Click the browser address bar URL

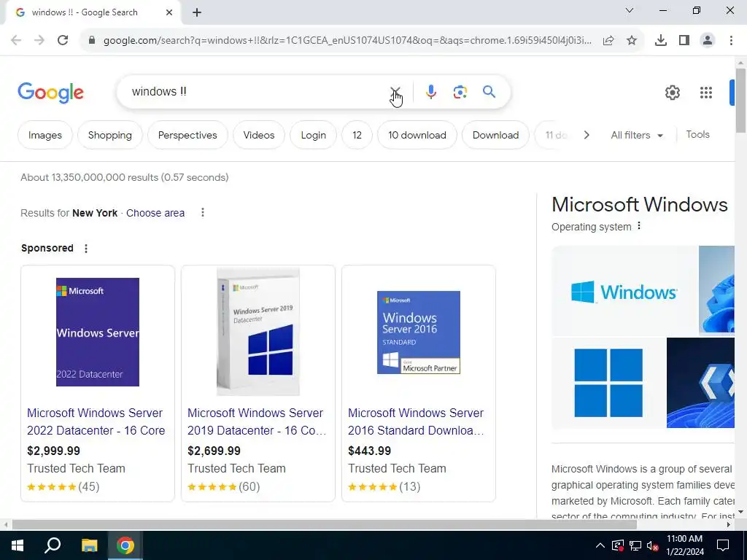pos(347,41)
